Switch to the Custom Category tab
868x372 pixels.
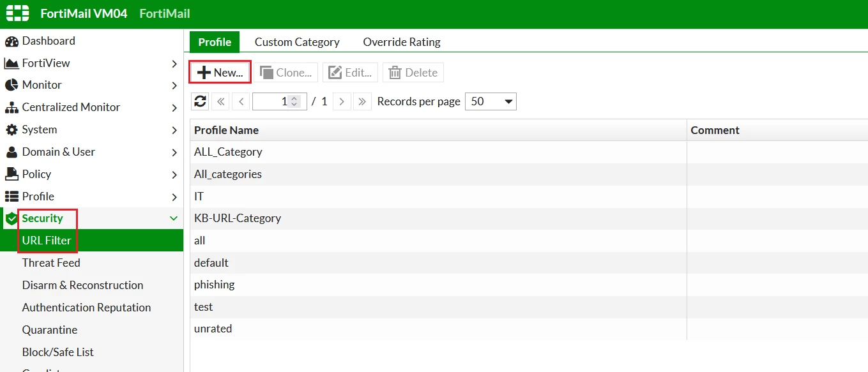(x=297, y=42)
